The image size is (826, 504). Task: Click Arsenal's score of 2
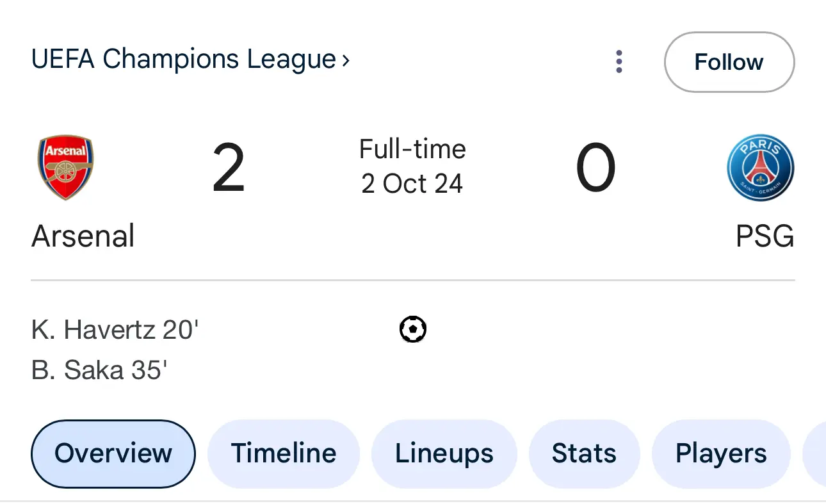coord(229,168)
